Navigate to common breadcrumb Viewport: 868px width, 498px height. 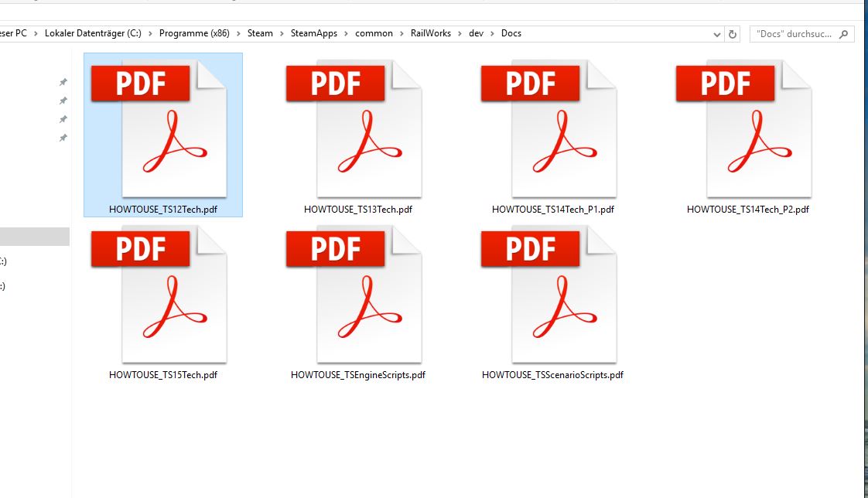(x=374, y=33)
